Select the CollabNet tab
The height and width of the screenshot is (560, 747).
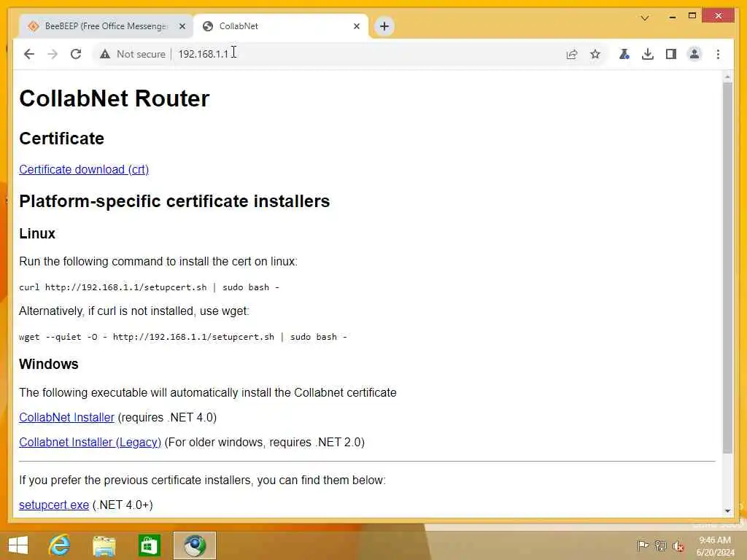click(x=281, y=26)
